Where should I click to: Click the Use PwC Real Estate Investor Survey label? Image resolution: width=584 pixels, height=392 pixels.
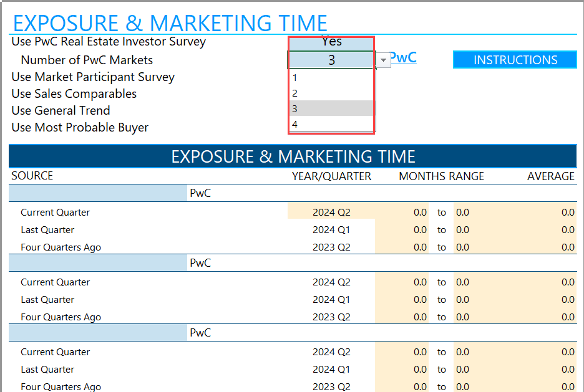[109, 42]
